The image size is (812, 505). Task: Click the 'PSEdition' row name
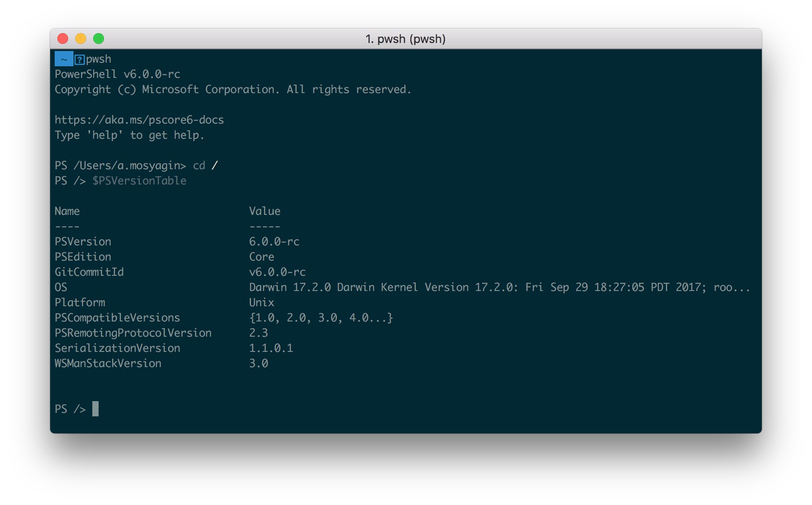(x=83, y=257)
